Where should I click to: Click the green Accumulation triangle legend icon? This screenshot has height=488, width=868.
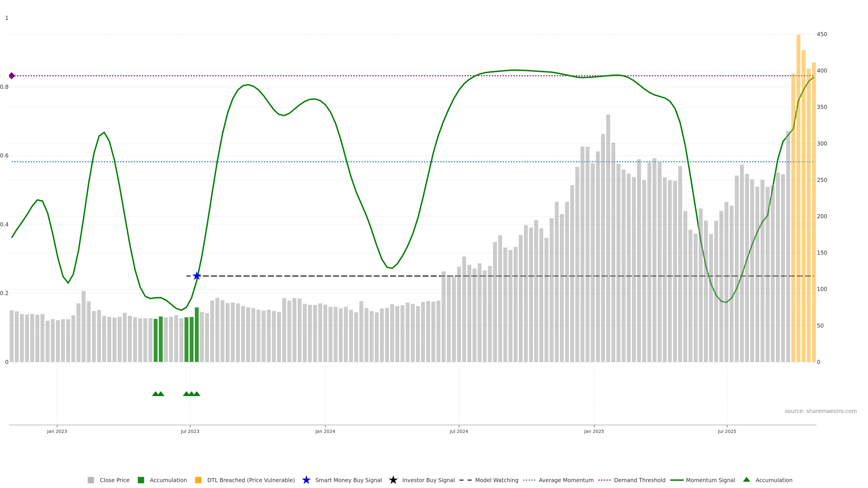pyautogui.click(x=746, y=480)
